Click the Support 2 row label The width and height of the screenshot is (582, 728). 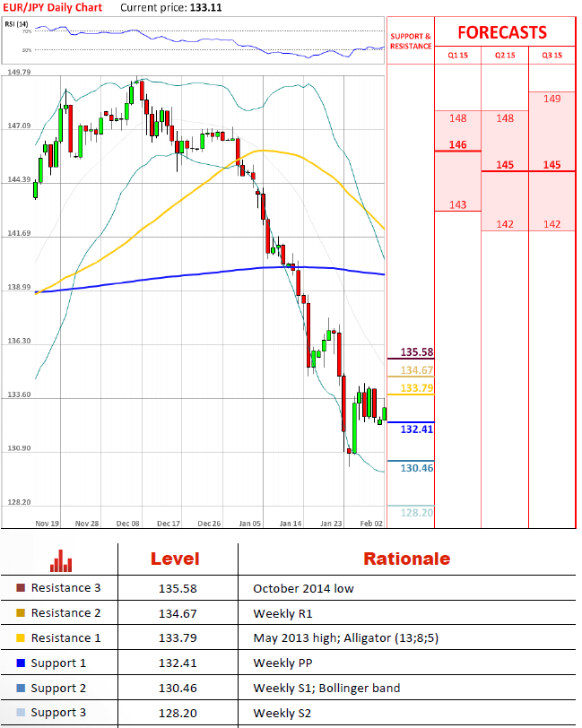58,689
